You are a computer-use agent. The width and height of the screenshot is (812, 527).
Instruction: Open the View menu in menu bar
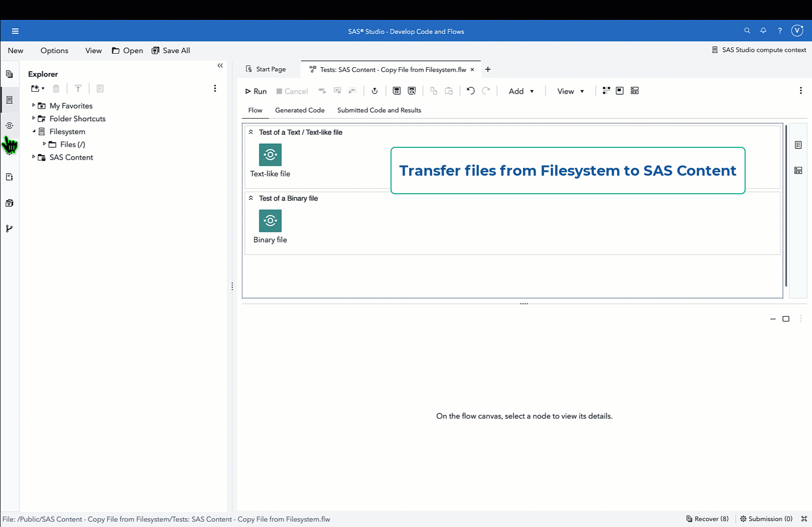[93, 51]
